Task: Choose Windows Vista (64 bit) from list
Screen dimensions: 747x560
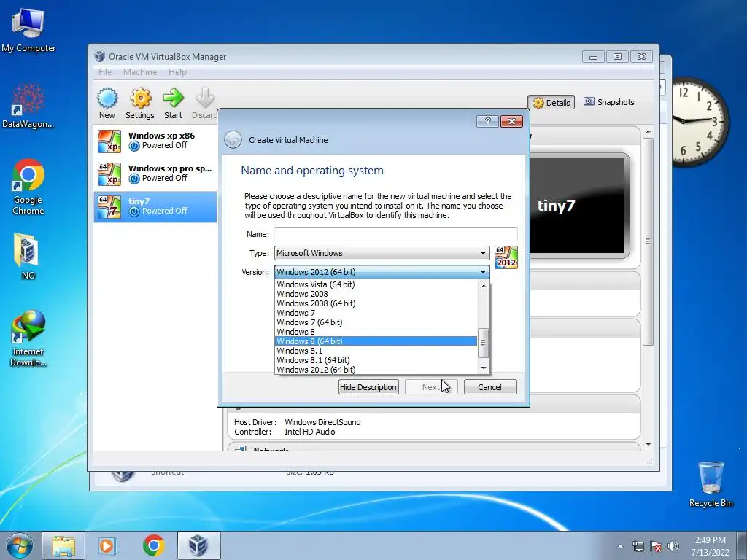Action: pyautogui.click(x=376, y=284)
